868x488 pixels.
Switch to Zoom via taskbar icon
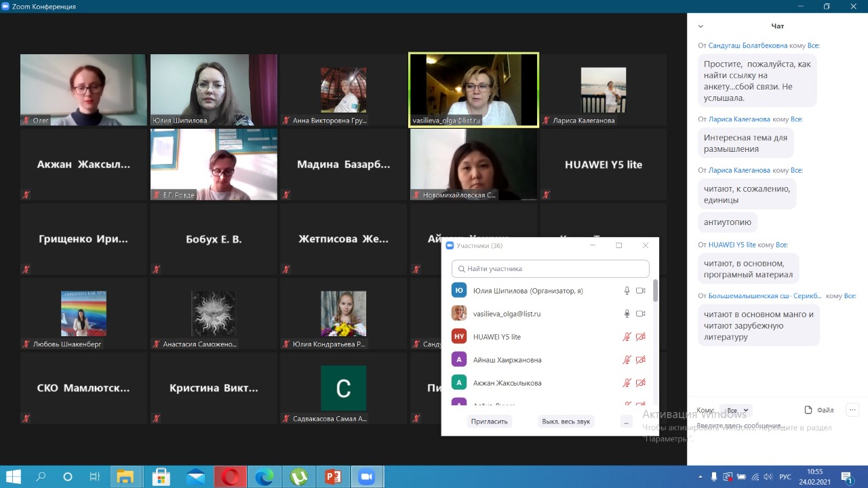pyautogui.click(x=367, y=476)
